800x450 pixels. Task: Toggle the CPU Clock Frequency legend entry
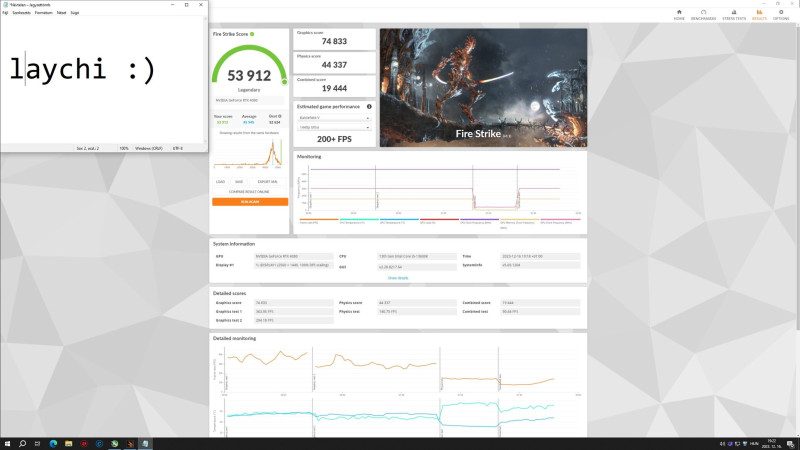(479, 221)
